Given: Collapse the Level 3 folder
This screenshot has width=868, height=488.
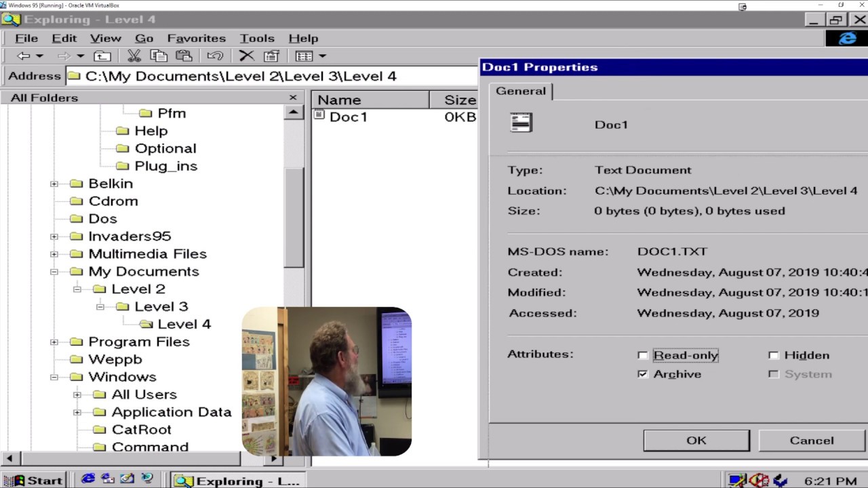Looking at the screenshot, I should coord(100,307).
